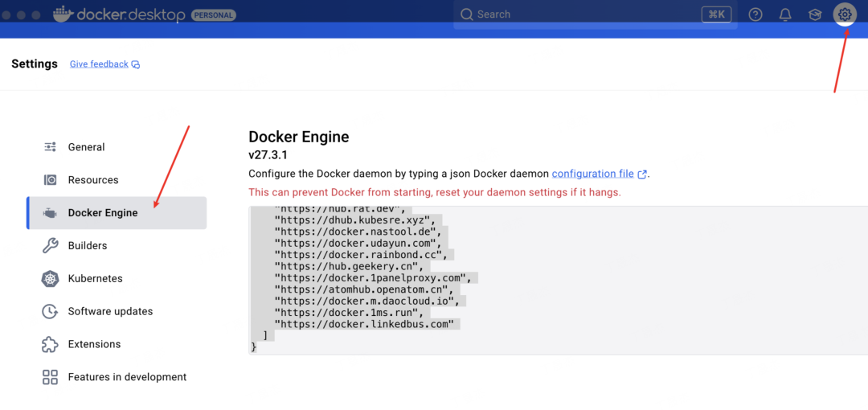Open Settings via the gear icon
The width and height of the screenshot is (868, 410).
coord(844,14)
